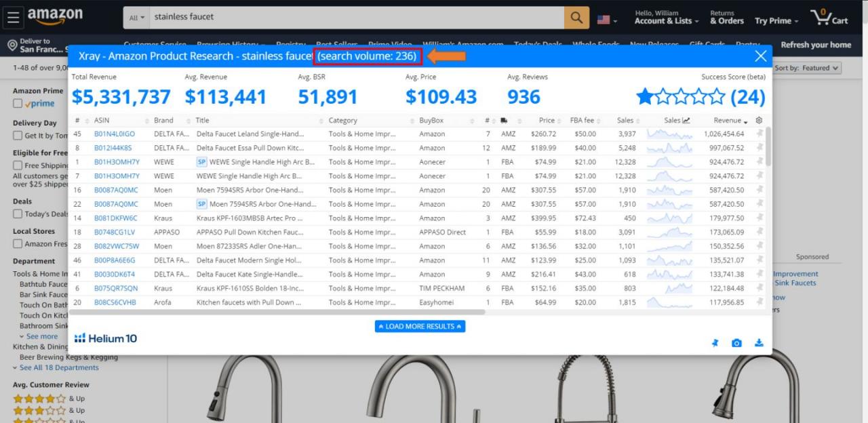868x423 pixels.
Task: Check the Get It by Tomorrow checkbox
Action: pos(18,136)
